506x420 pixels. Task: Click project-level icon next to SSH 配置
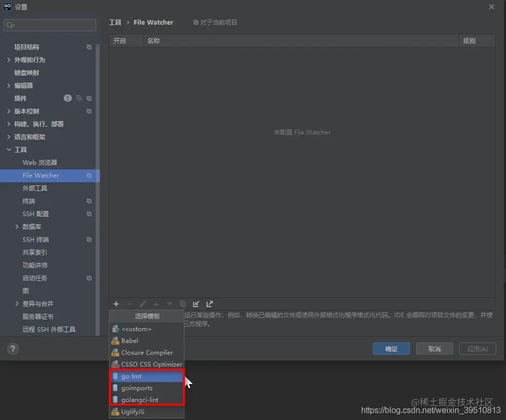click(x=89, y=214)
